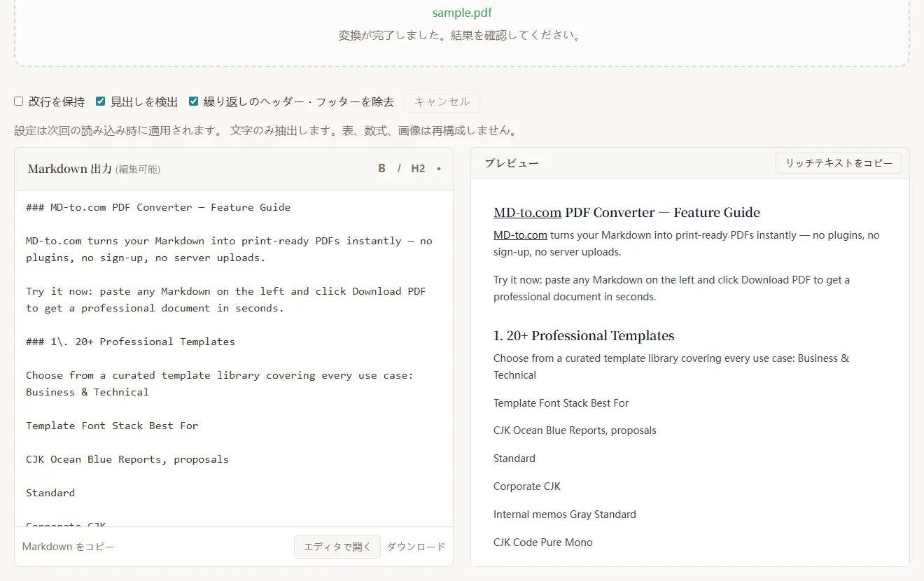Click the '1. 20+ Professional Templates' preview heading
This screenshot has height=581, width=924.
pyautogui.click(x=584, y=336)
